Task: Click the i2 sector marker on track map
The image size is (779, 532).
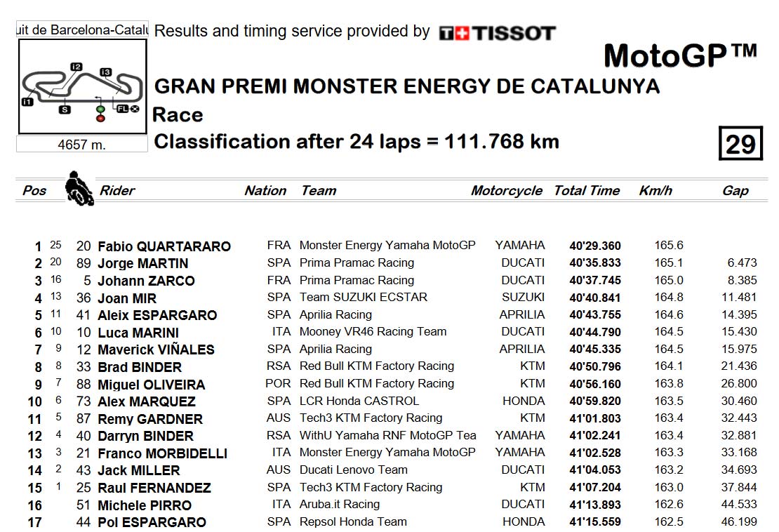Action: [x=76, y=67]
